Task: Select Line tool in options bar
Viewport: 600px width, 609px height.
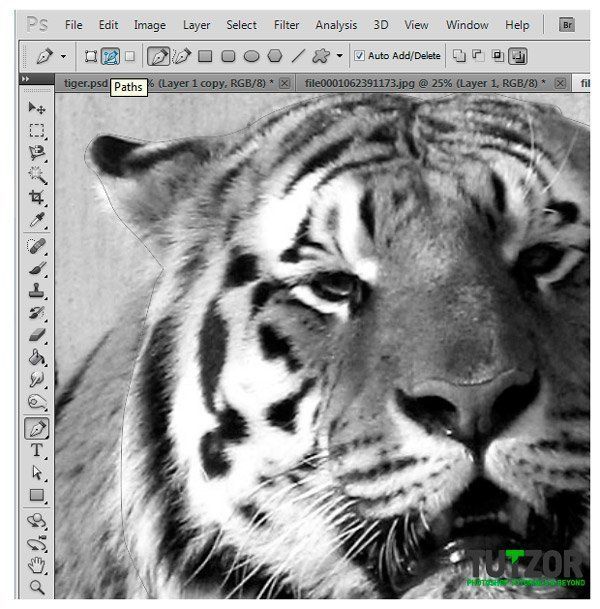Action: (x=298, y=56)
